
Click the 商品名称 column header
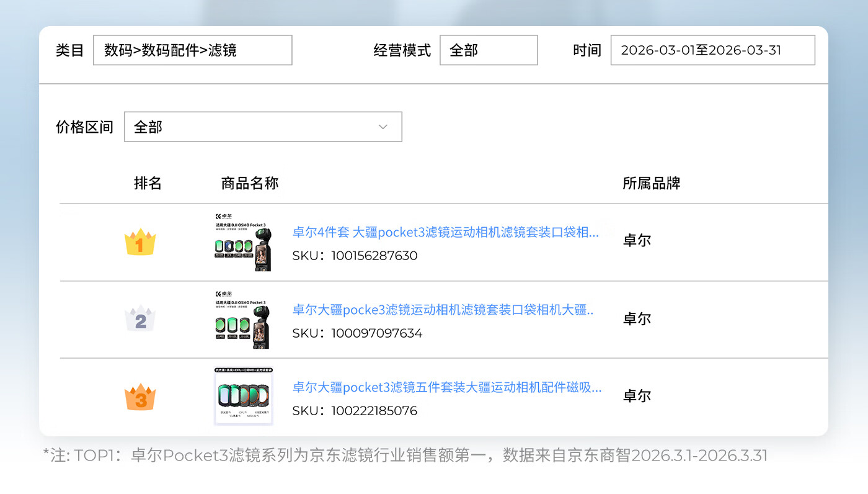point(250,183)
